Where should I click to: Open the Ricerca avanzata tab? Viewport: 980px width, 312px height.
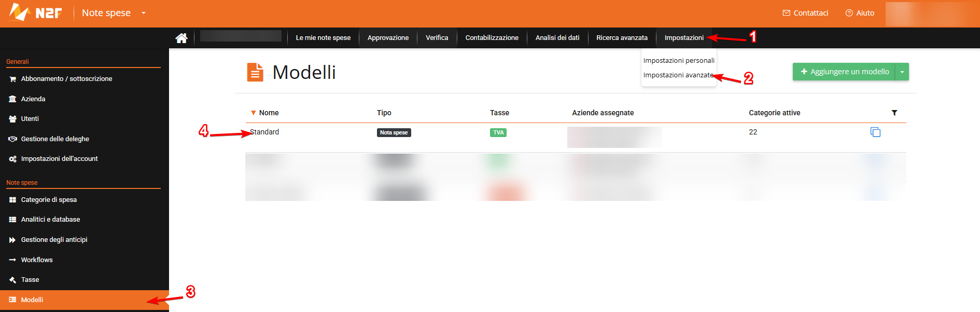pyautogui.click(x=622, y=38)
